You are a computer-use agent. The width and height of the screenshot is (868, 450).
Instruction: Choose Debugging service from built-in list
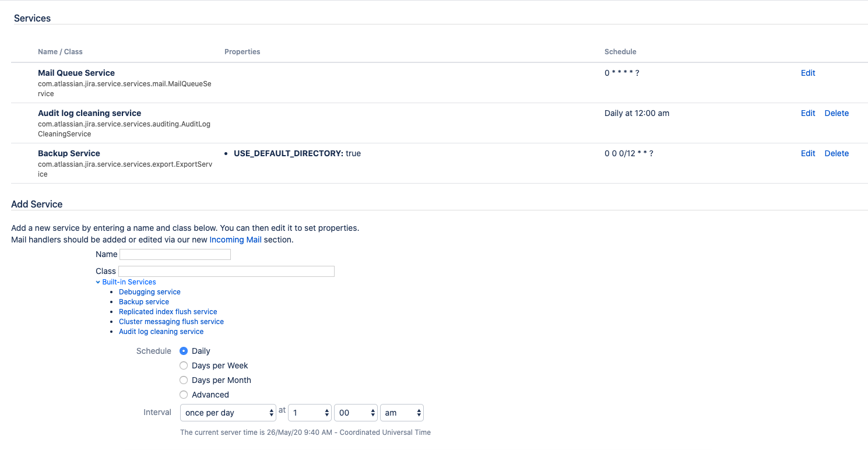click(x=149, y=292)
